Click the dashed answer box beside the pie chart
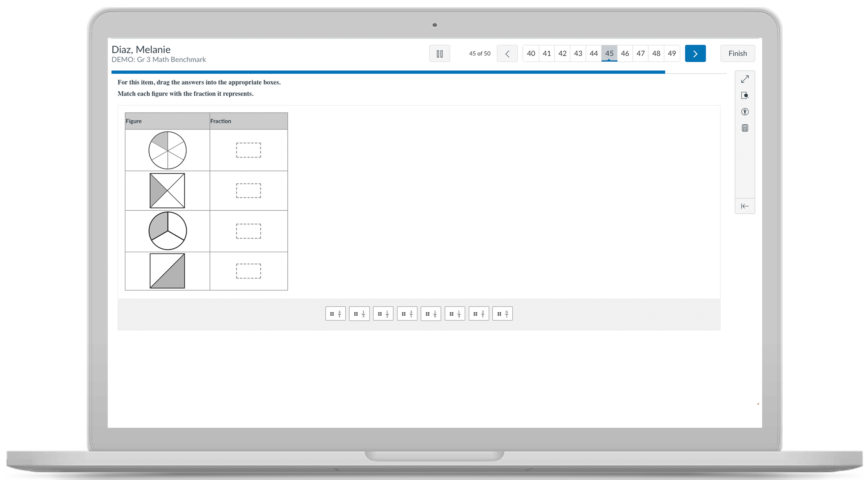 coord(249,150)
